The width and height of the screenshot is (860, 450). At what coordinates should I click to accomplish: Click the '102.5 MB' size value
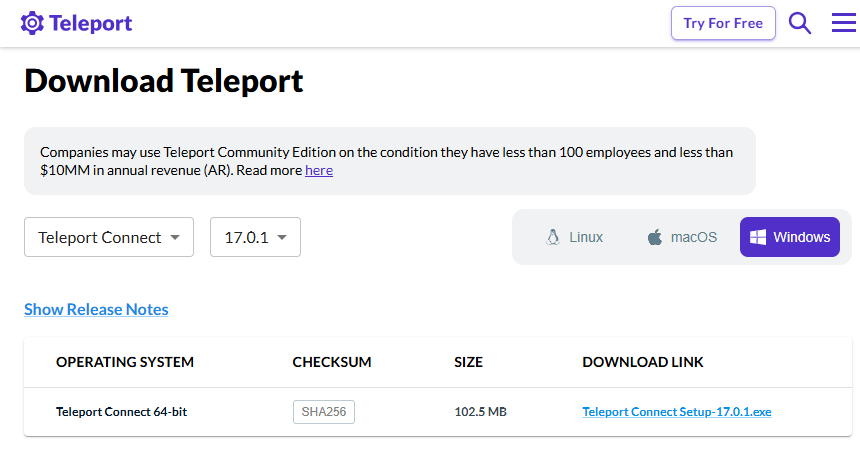pyautogui.click(x=480, y=412)
